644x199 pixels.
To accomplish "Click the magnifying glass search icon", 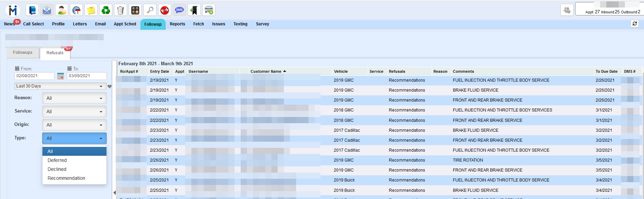I will 150,10.
